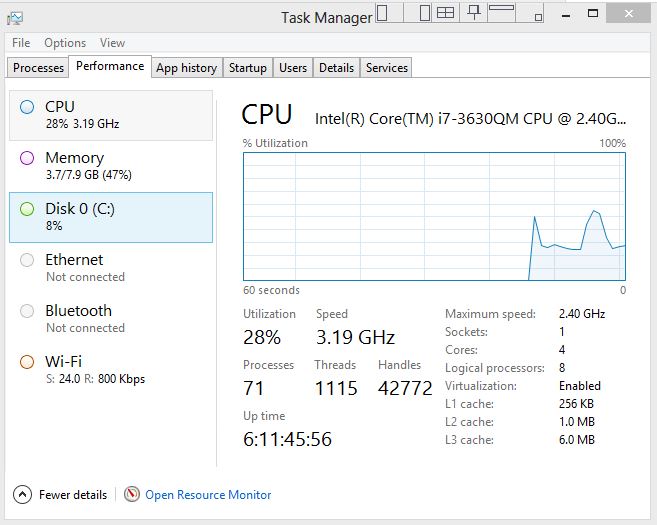Screen dimensions: 657x525
Task: Open the Startup tab
Action: [248, 68]
